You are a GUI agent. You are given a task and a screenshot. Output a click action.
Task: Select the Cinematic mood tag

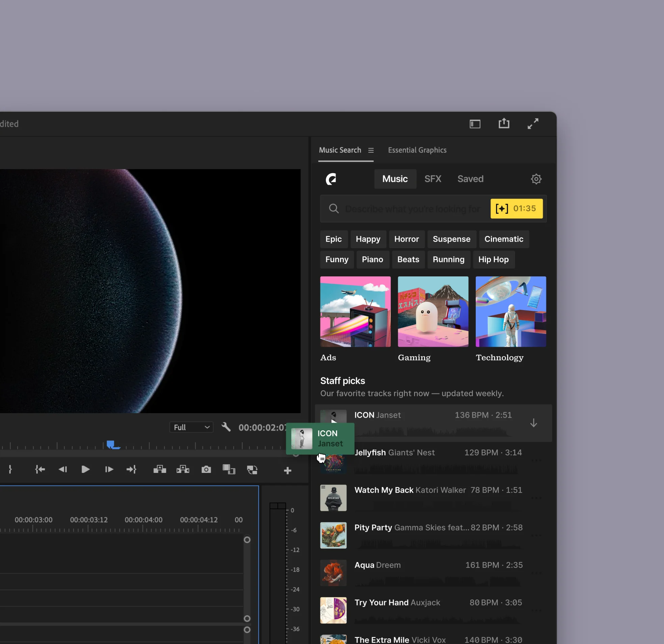(504, 239)
